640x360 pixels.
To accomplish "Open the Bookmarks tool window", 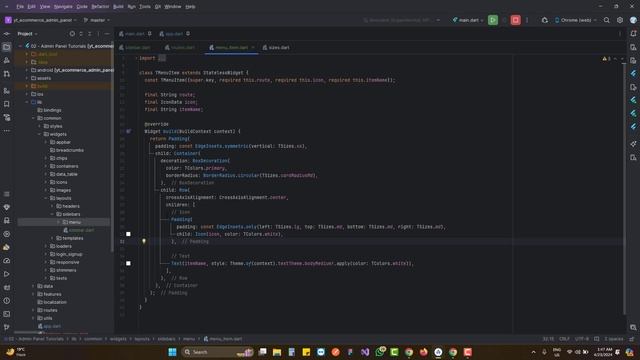I will 7,104.
